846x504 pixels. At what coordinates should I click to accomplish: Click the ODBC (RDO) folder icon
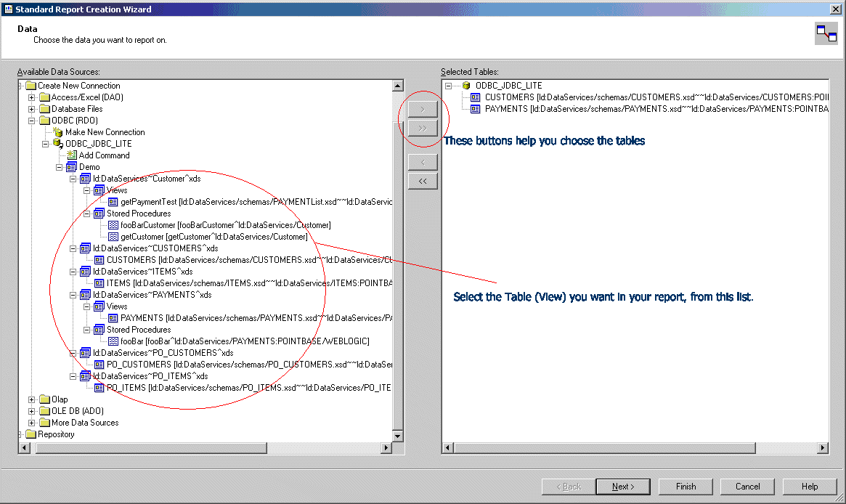click(45, 121)
